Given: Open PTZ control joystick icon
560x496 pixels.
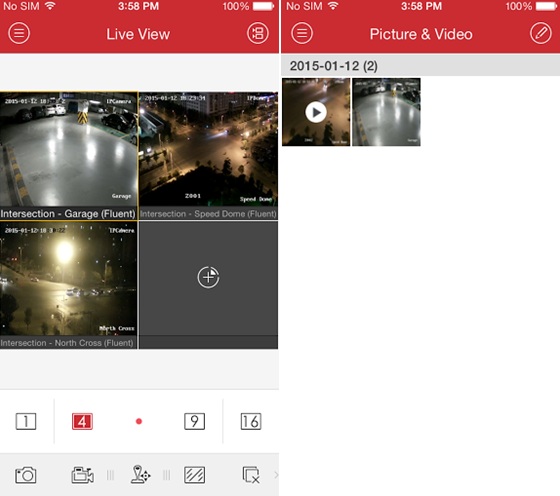Looking at the screenshot, I should point(140,475).
